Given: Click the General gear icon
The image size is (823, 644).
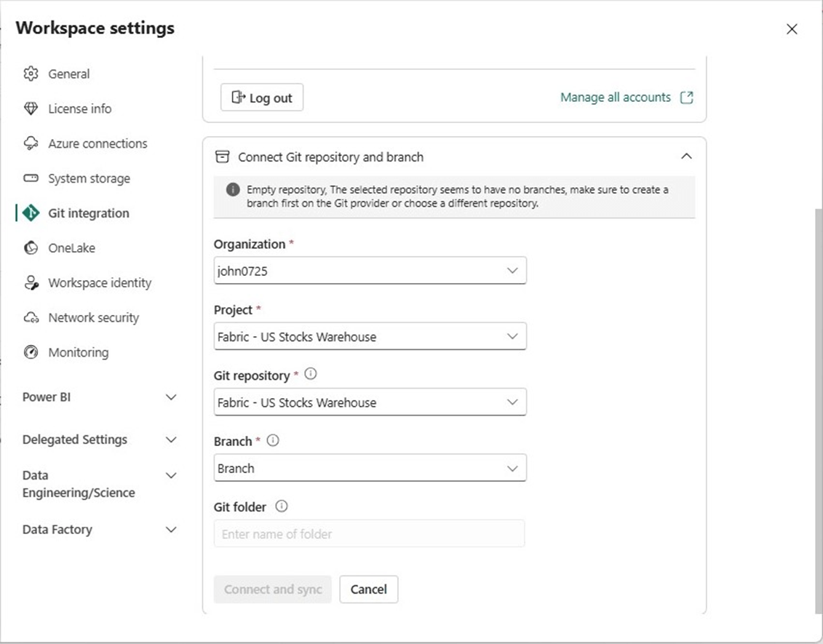Looking at the screenshot, I should 31,73.
